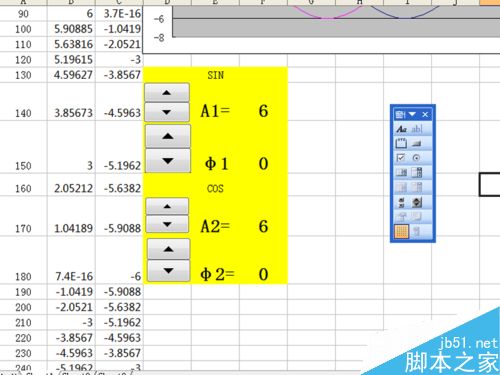This screenshot has width=500, height=375.
Task: Select the List Box control icon
Action: (401, 173)
